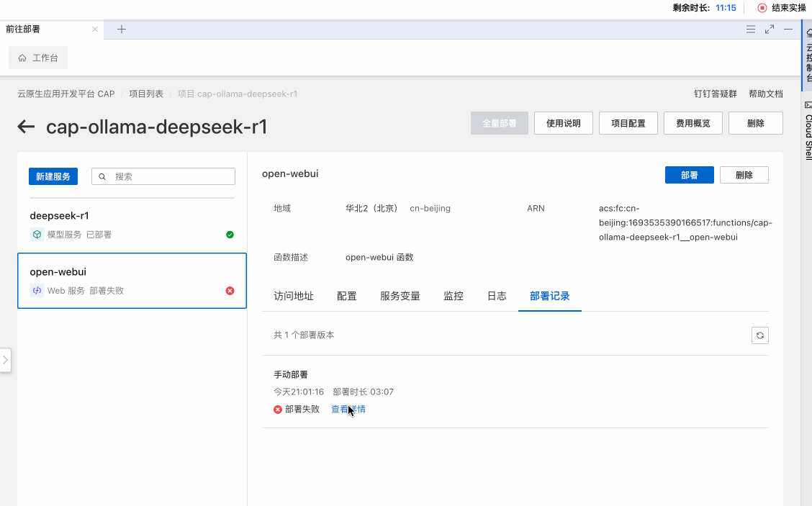Click the ARN value text

685,222
